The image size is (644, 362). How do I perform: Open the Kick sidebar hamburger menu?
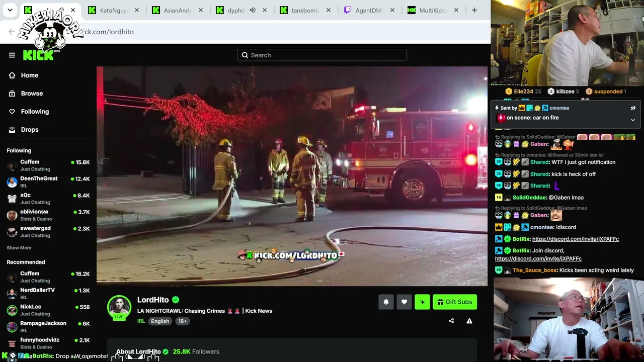[12, 55]
